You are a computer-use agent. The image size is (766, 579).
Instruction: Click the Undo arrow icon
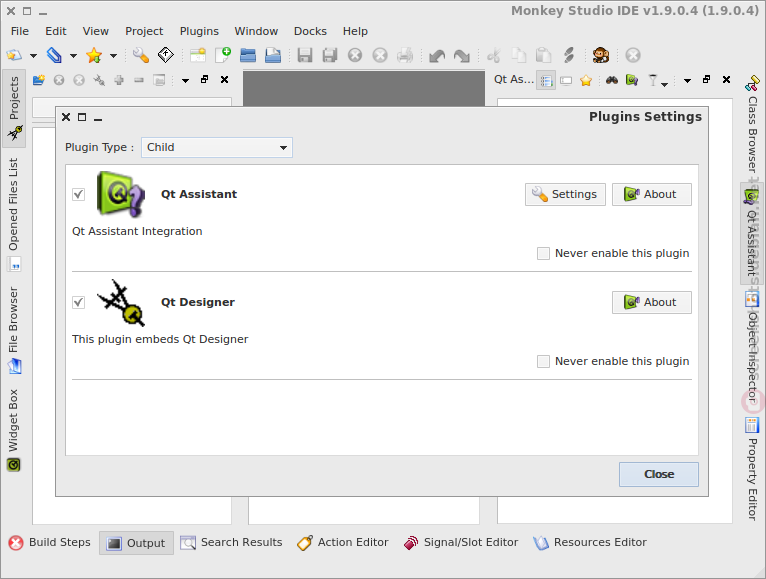437,56
